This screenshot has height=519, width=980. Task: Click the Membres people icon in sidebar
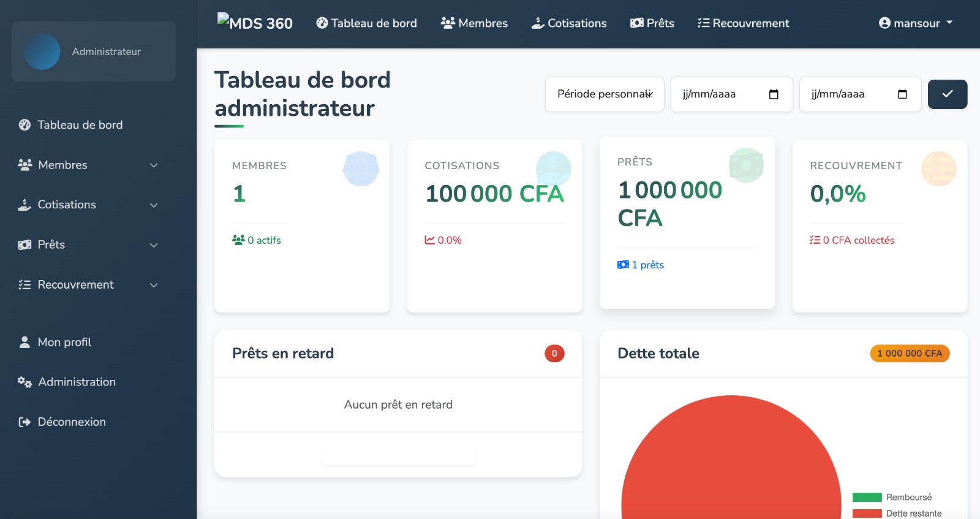coord(24,165)
